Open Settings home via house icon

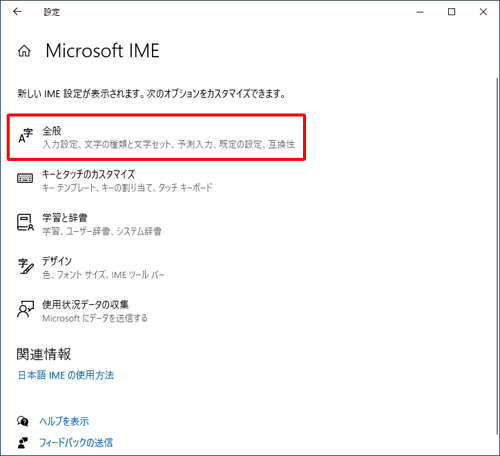[24, 51]
